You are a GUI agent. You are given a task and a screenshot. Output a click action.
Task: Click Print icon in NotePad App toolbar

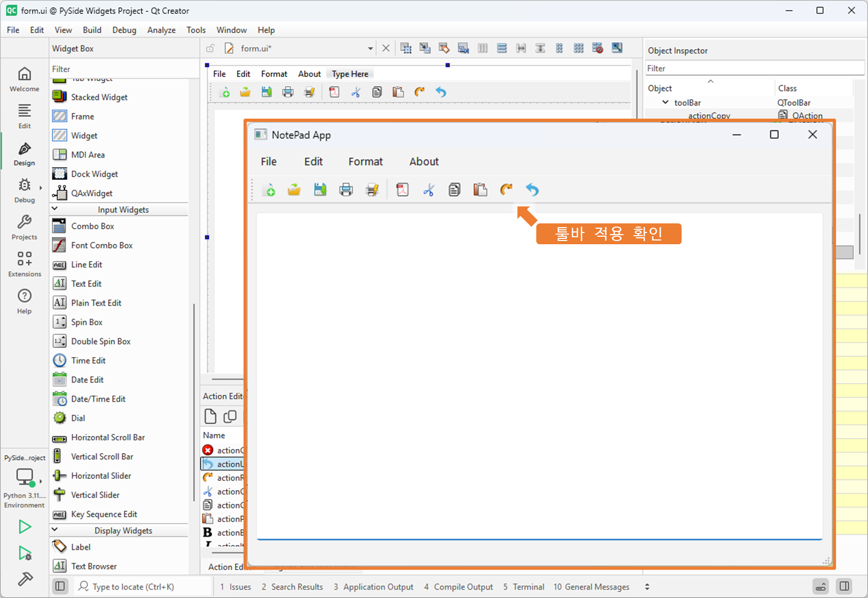pos(346,189)
